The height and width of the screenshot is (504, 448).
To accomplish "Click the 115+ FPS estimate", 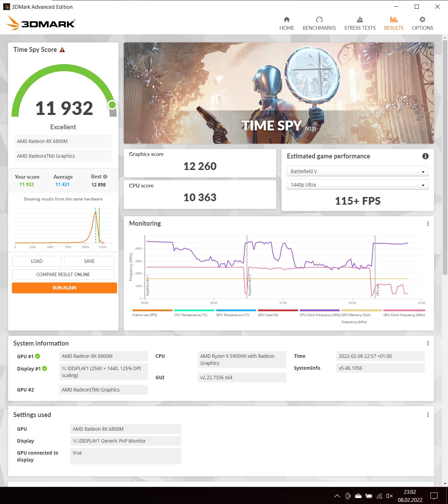I will point(358,201).
